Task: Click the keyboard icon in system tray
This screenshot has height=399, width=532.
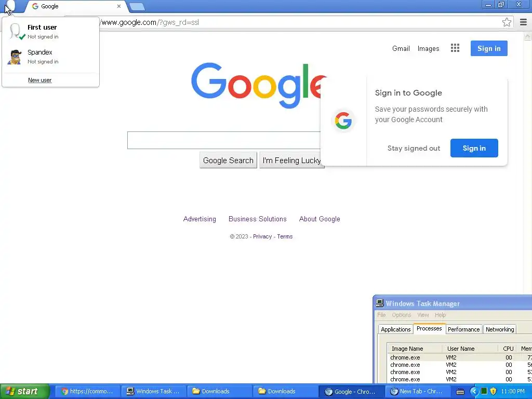Action: (460, 392)
